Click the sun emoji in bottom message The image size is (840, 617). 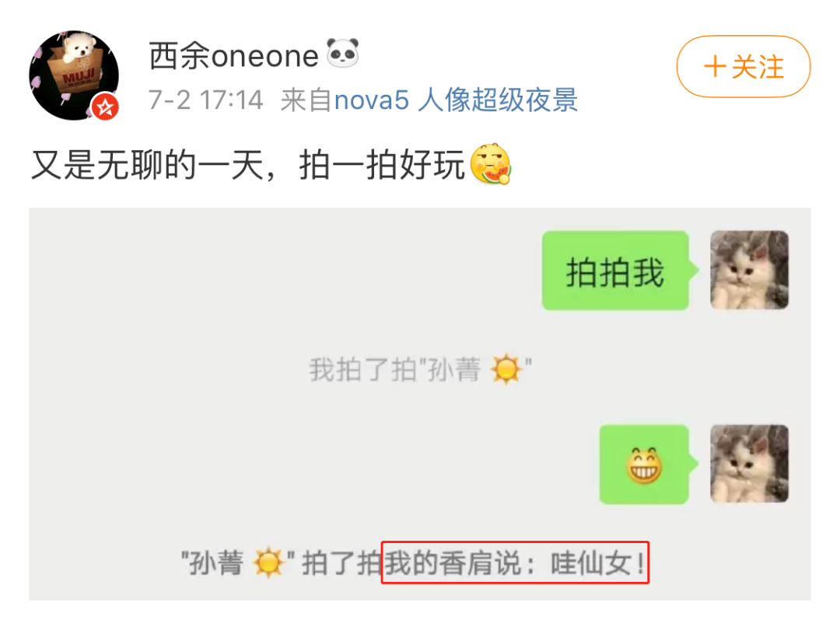(268, 563)
